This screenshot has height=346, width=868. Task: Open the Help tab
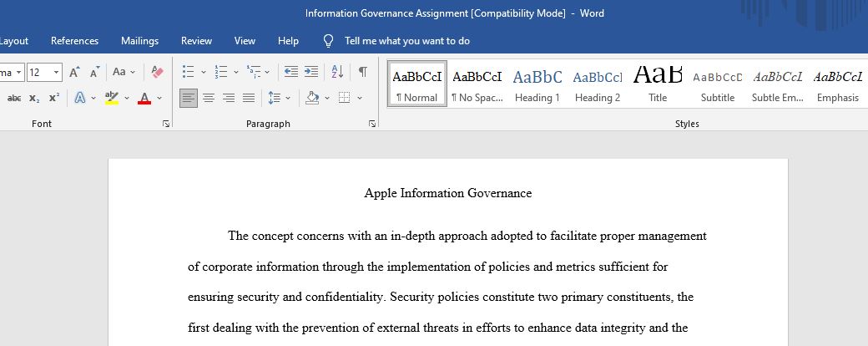point(288,40)
